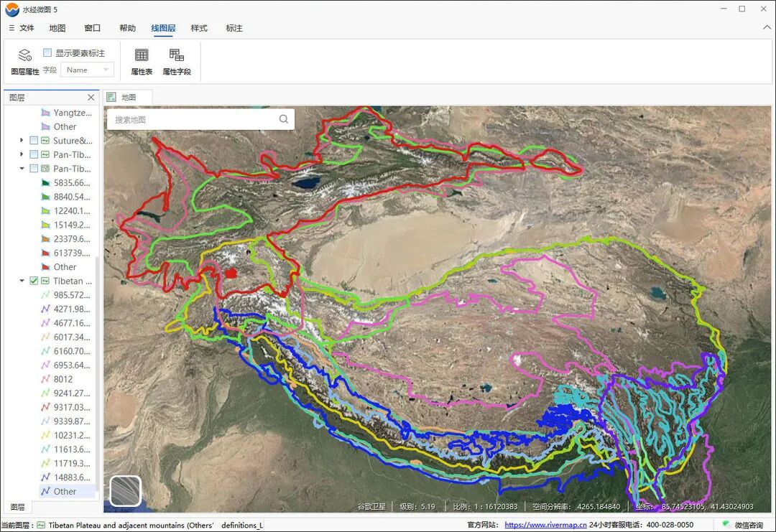This screenshot has width=776, height=532.
Task: Open the rivermap.cn website link
Action: point(545,525)
